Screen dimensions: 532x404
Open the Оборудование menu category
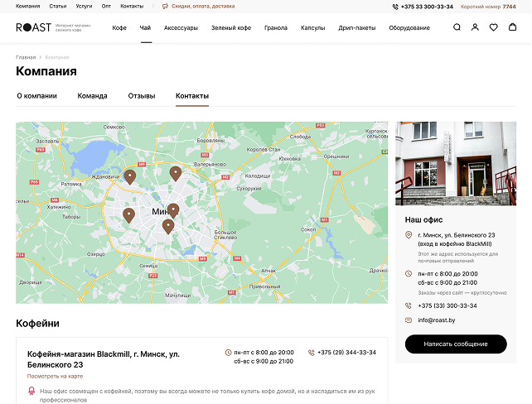click(x=409, y=28)
